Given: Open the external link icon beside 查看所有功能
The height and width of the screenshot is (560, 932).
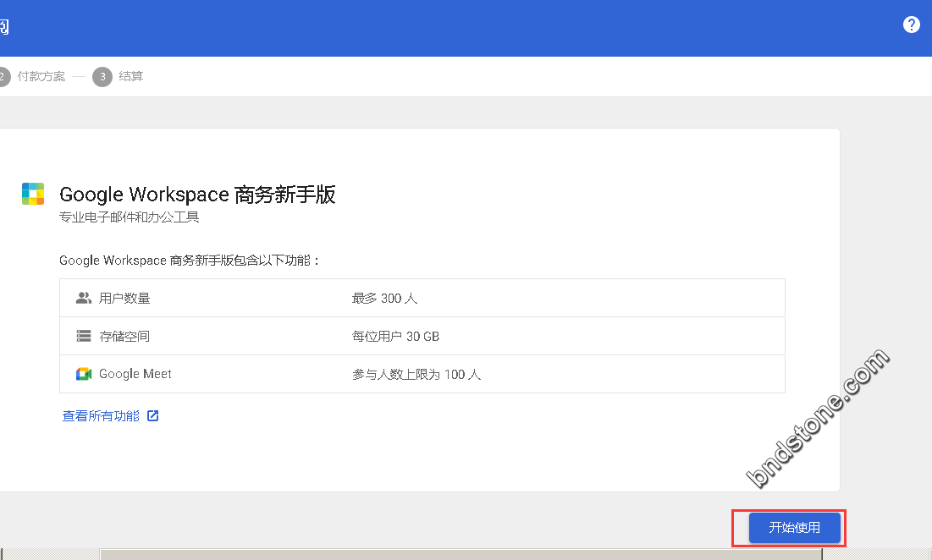Looking at the screenshot, I should coord(152,415).
